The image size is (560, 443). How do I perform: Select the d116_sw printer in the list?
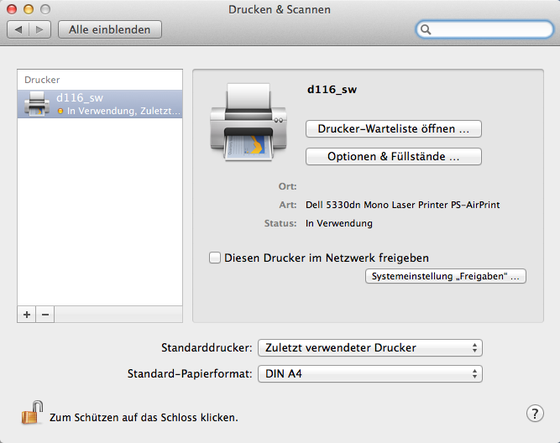[x=100, y=104]
